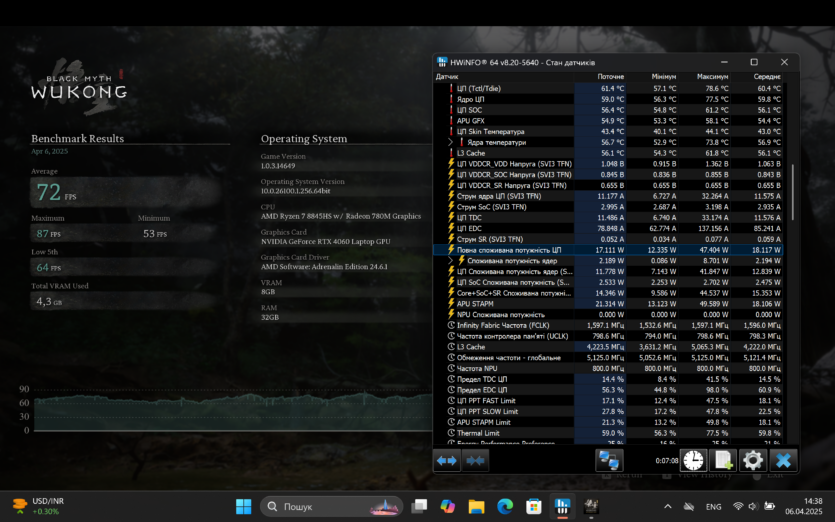Image resolution: width=835 pixels, height=522 pixels.
Task: Select the ЦП EDC sensor row
Action: coord(608,229)
